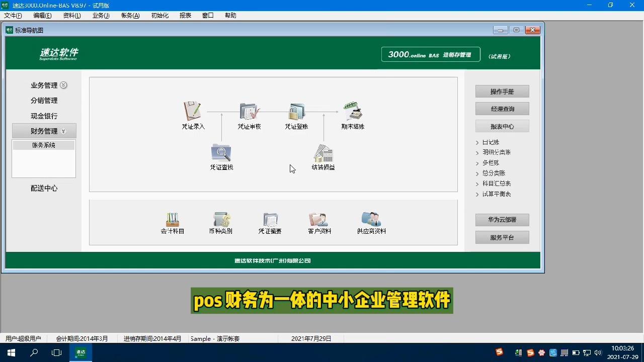644x362 pixels.
Task: Minimize the 标准导航图 child window
Action: (500, 30)
